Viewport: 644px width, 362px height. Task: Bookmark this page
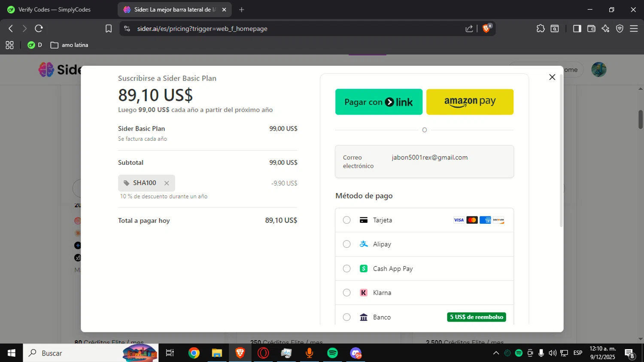tap(109, 28)
